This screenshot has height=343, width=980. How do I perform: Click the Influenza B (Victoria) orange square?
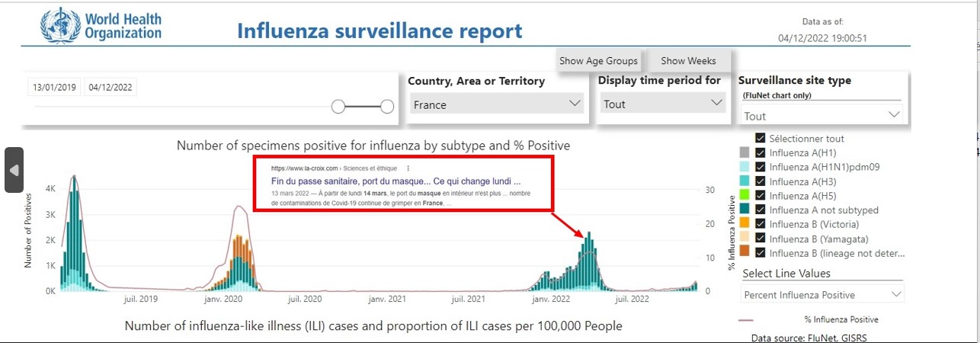[x=746, y=223]
